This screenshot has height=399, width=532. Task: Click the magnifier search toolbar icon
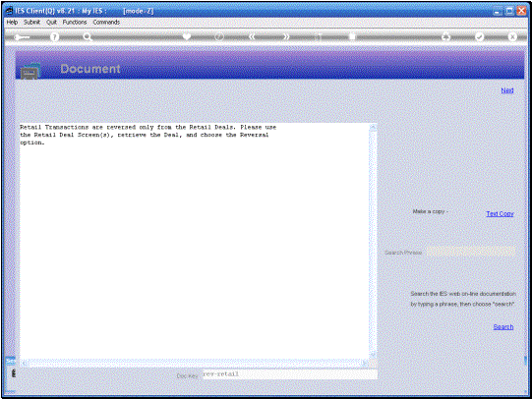88,37
